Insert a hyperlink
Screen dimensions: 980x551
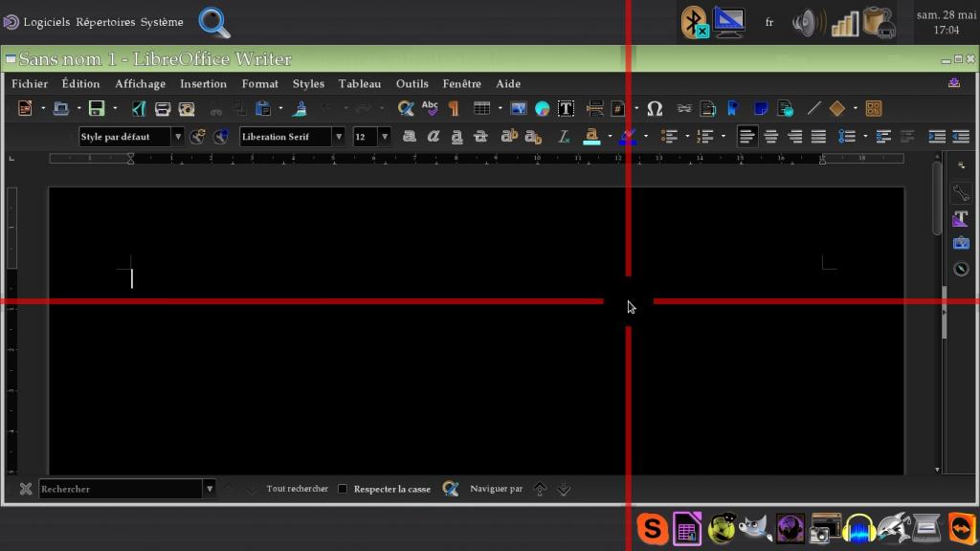coord(684,109)
